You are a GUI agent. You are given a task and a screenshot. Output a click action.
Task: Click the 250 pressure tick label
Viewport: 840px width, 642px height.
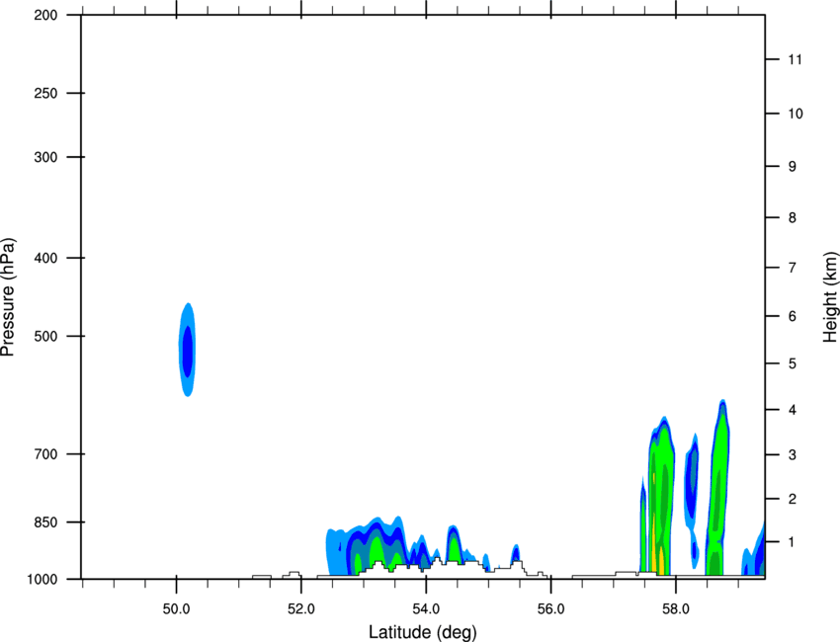click(45, 93)
